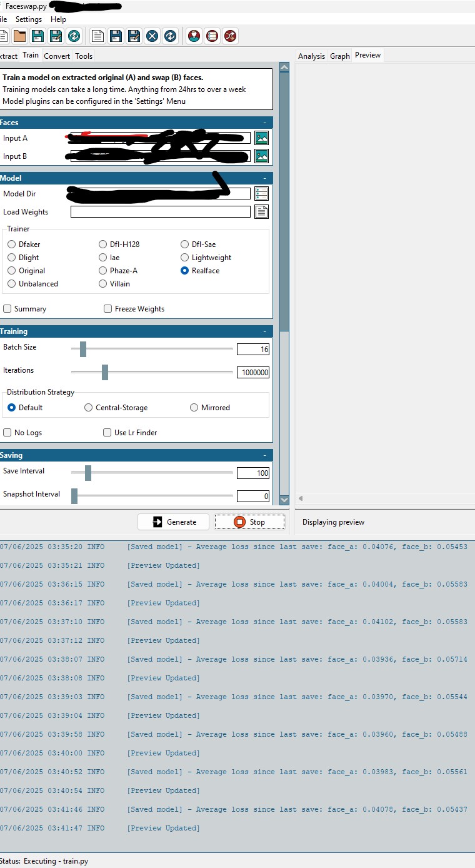Click options panel scrollbar up arrow

(x=284, y=68)
